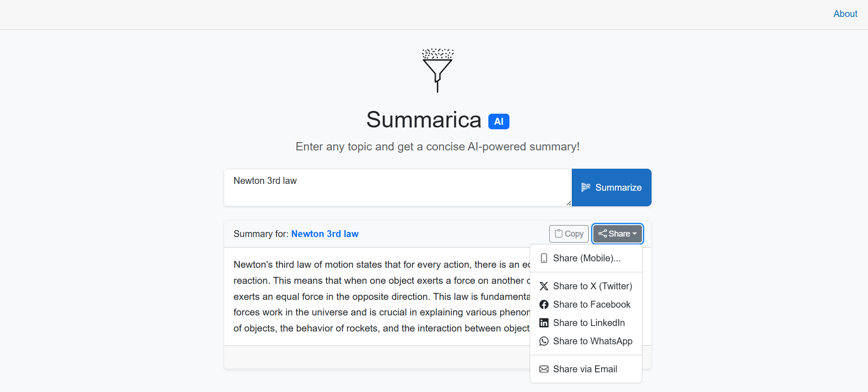Select Share via Email

586,369
